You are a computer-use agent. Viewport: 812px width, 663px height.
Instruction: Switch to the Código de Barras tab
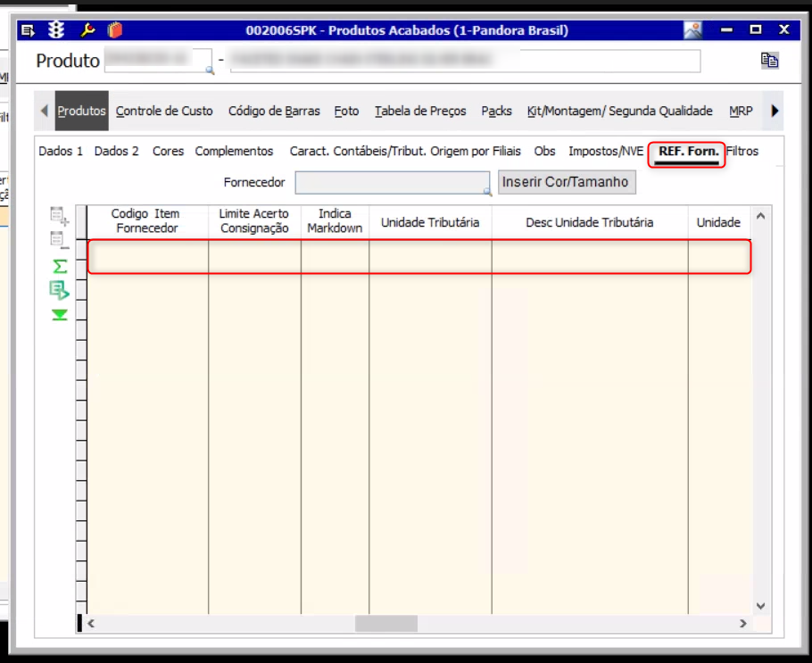(x=274, y=111)
